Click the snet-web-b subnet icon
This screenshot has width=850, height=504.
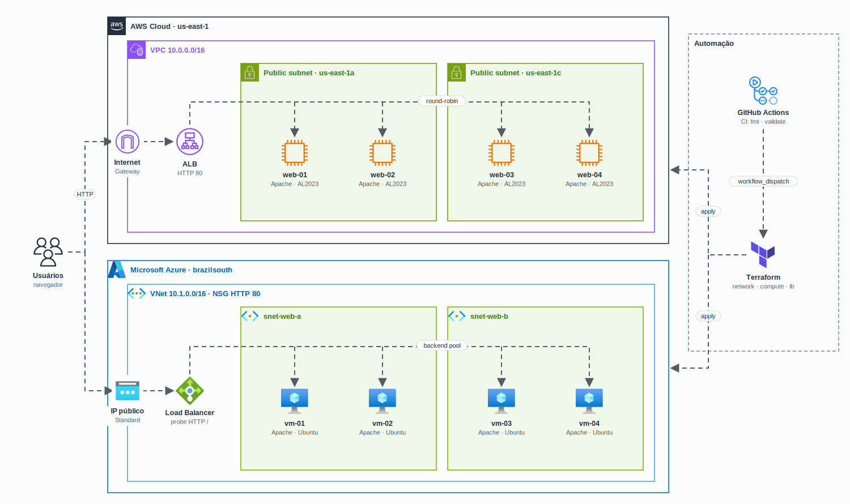(x=457, y=316)
